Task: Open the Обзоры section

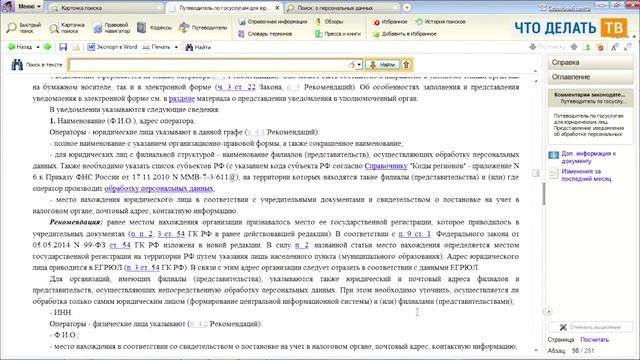Action: click(329, 22)
